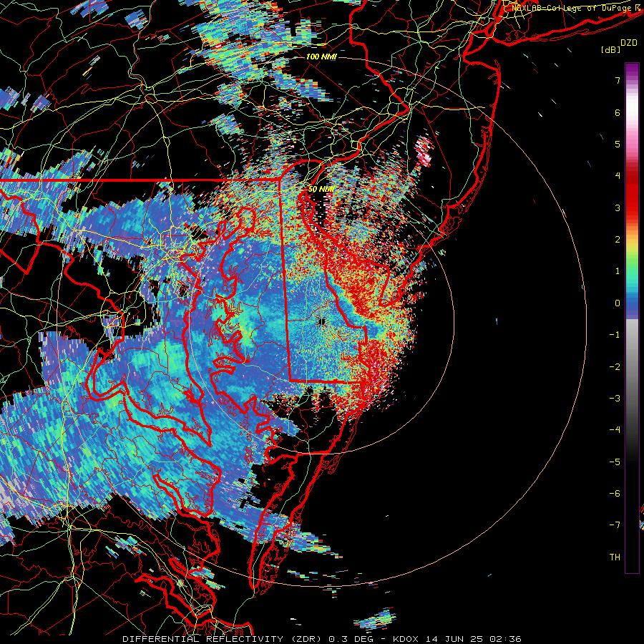Select the "DZD" legend title
This screenshot has height=644, width=644.
coord(629,43)
